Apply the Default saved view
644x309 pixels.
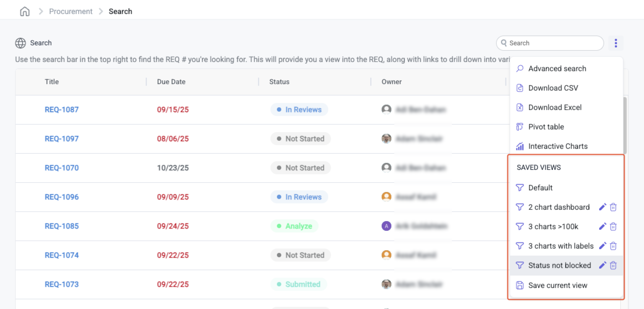click(540, 188)
